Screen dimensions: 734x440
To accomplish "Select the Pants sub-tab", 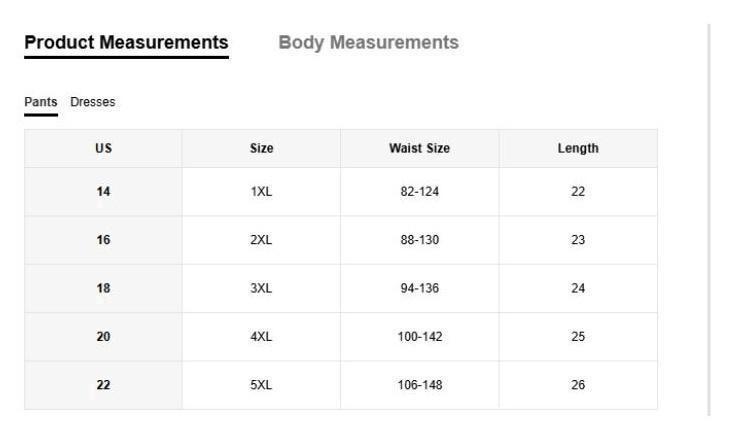I will coord(41,102).
